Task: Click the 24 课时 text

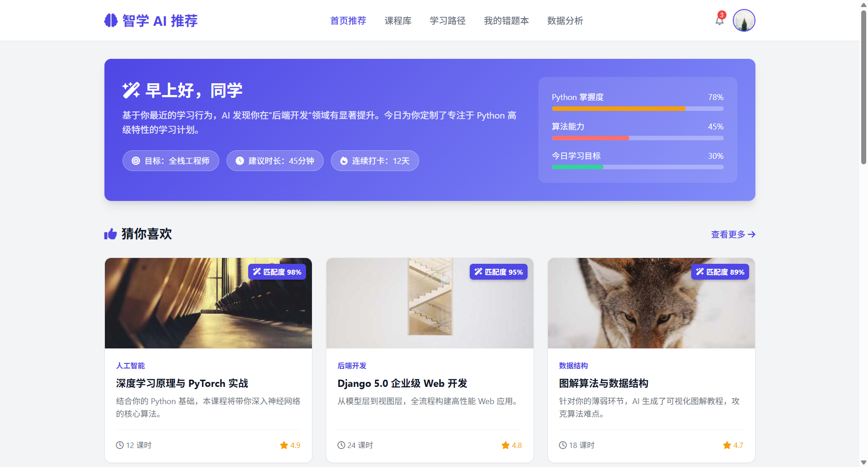Action: click(360, 445)
